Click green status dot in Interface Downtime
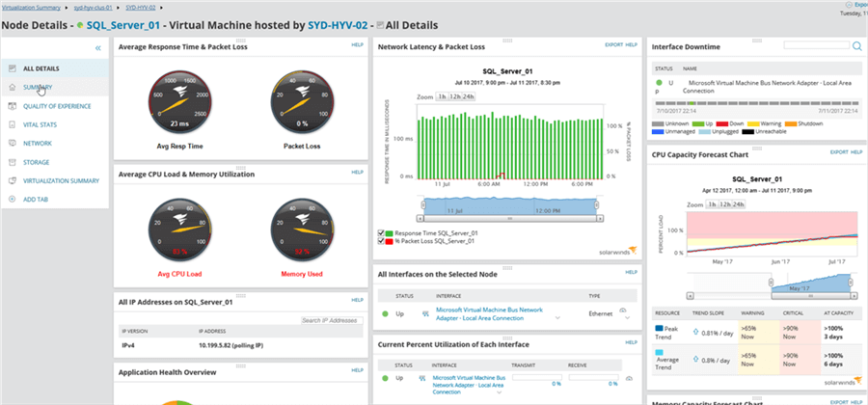This screenshot has width=868, height=405. (659, 82)
